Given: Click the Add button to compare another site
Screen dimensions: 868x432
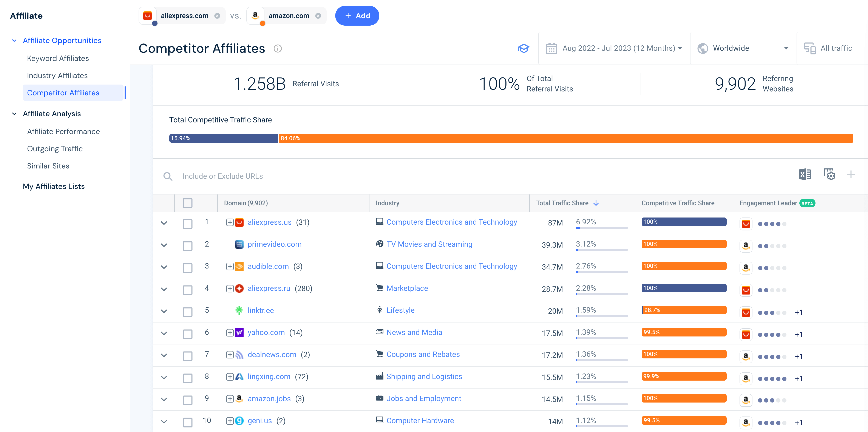Looking at the screenshot, I should [x=357, y=15].
